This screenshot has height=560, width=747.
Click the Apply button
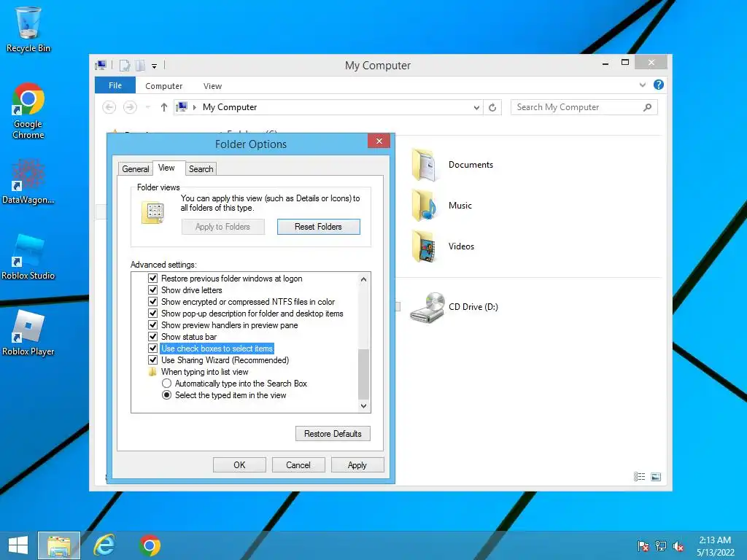pos(357,464)
